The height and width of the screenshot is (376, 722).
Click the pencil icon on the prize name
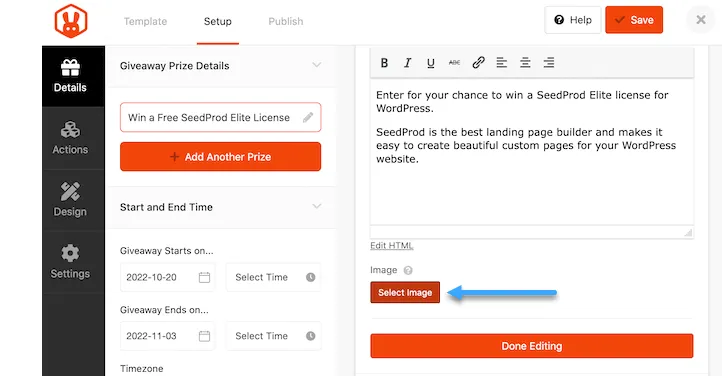308,117
